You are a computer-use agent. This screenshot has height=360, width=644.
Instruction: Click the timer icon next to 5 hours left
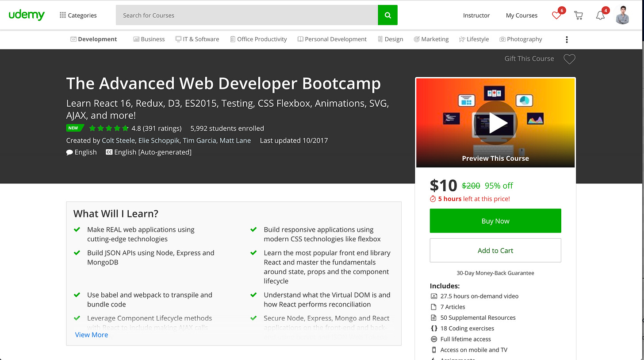[433, 199]
